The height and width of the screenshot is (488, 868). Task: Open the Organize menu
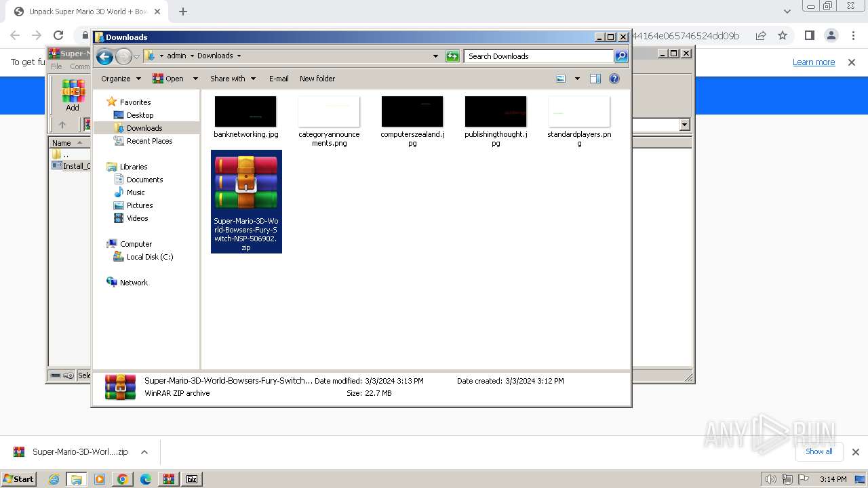[x=121, y=79]
